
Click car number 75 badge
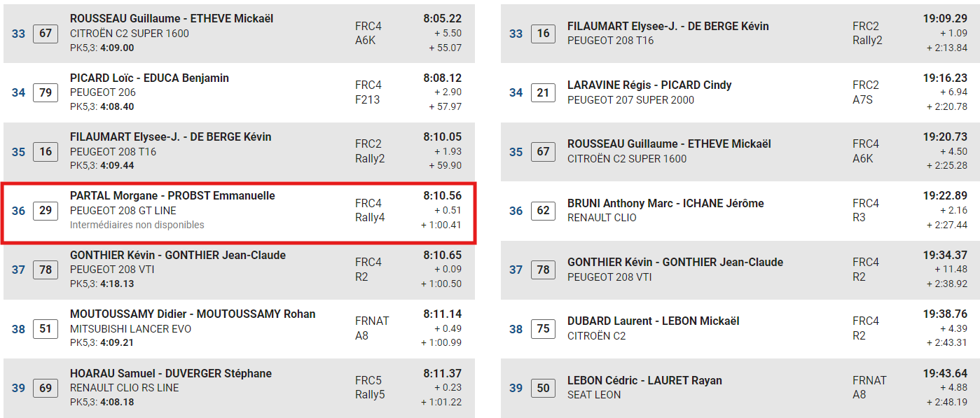(x=543, y=328)
